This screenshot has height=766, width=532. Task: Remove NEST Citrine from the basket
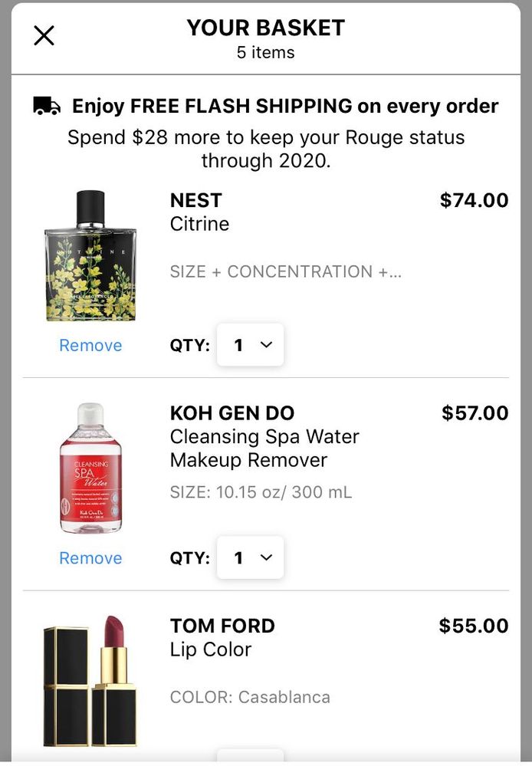(x=90, y=345)
